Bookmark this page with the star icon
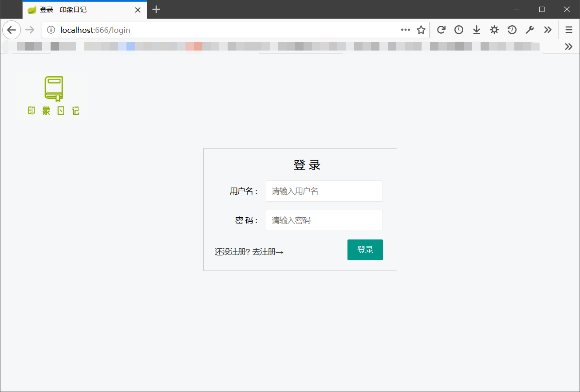The height and width of the screenshot is (392, 580). (421, 30)
